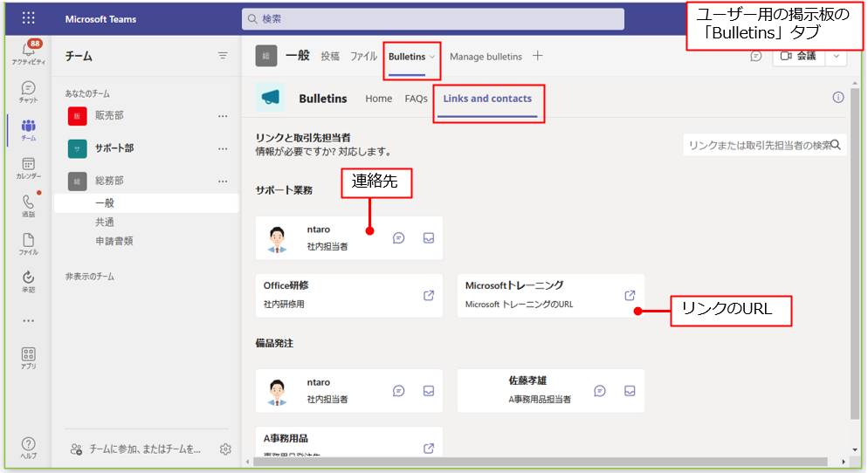The height and width of the screenshot is (473, 868).
Task: Expand the 会議 button dropdown arrow
Action: 836,56
